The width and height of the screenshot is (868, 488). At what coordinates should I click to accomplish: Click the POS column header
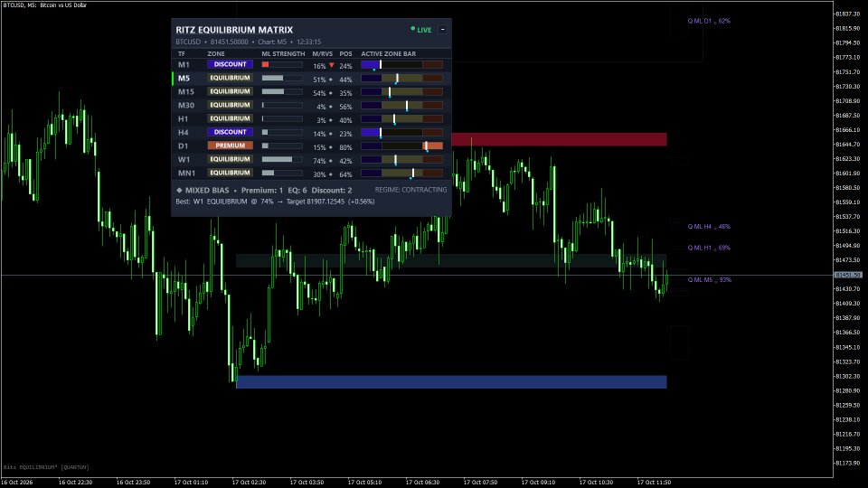tap(346, 53)
